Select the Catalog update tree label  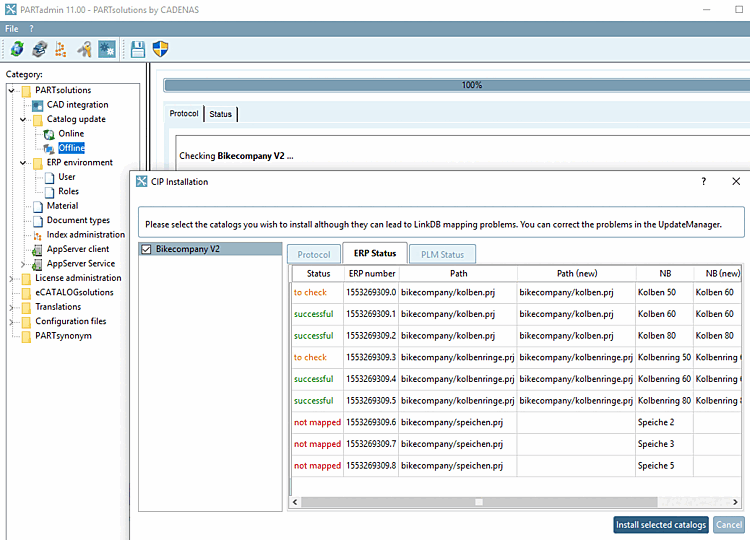point(76,119)
